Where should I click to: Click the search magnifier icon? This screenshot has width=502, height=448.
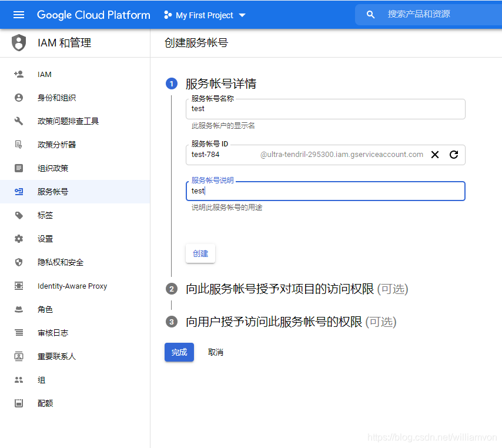370,15
